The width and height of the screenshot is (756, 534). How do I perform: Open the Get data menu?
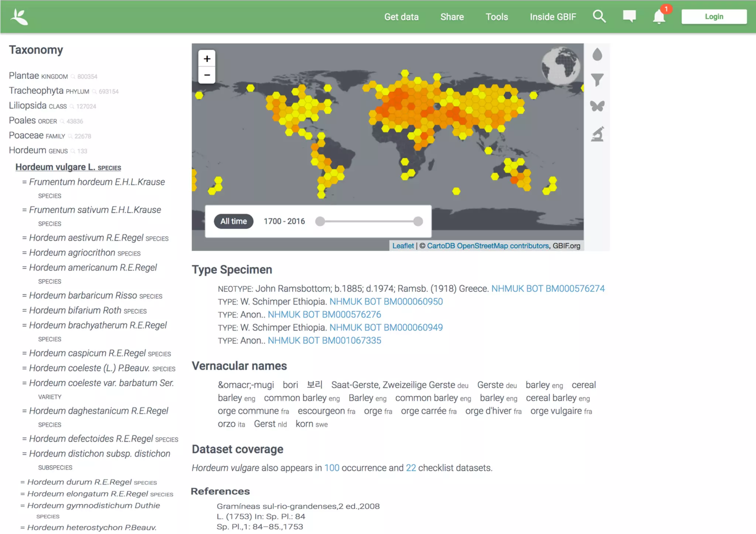click(x=401, y=17)
